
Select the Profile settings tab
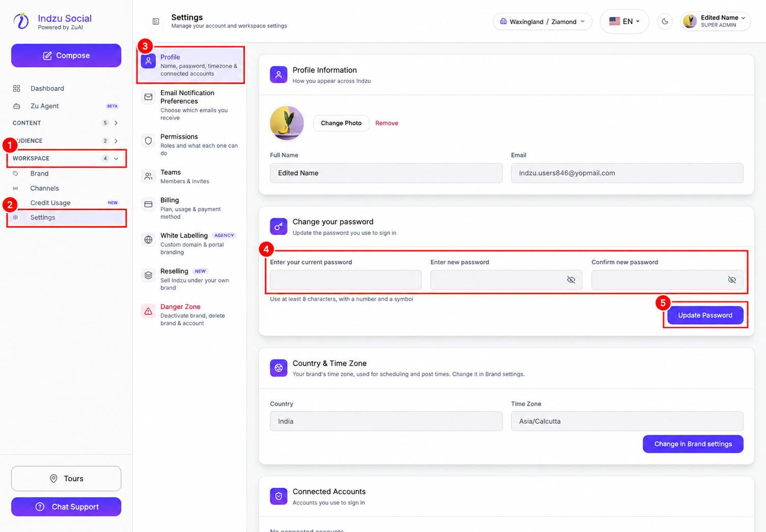pos(190,65)
